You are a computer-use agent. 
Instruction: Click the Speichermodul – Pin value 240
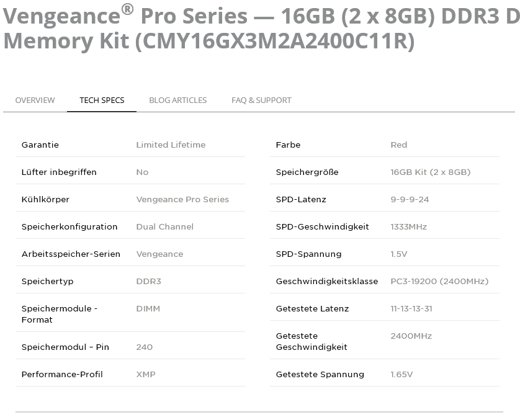pos(144,347)
